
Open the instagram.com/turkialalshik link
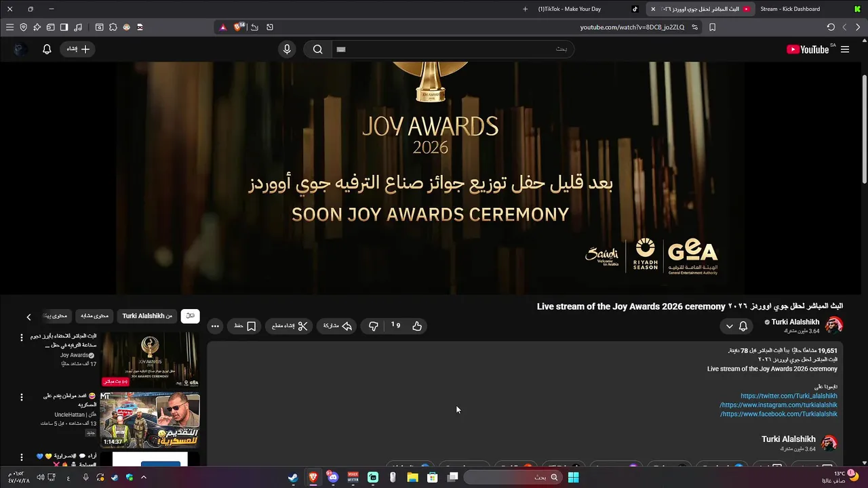[778, 405]
